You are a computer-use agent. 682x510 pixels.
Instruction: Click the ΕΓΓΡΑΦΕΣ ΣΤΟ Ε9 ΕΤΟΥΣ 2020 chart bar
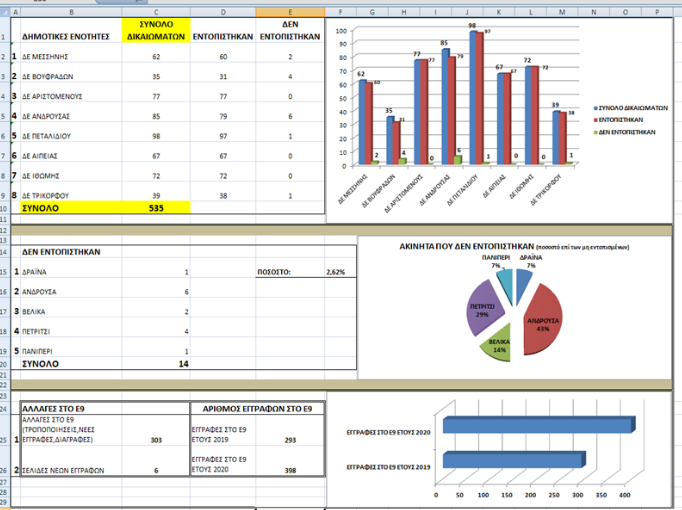pos(538,425)
